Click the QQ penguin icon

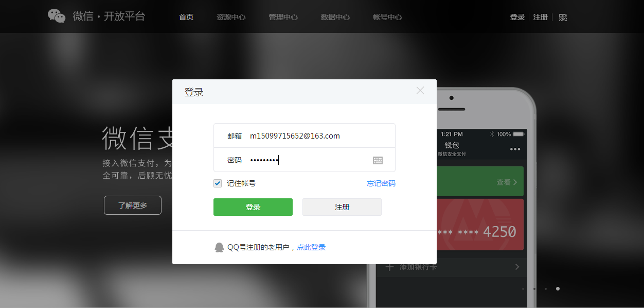point(219,247)
